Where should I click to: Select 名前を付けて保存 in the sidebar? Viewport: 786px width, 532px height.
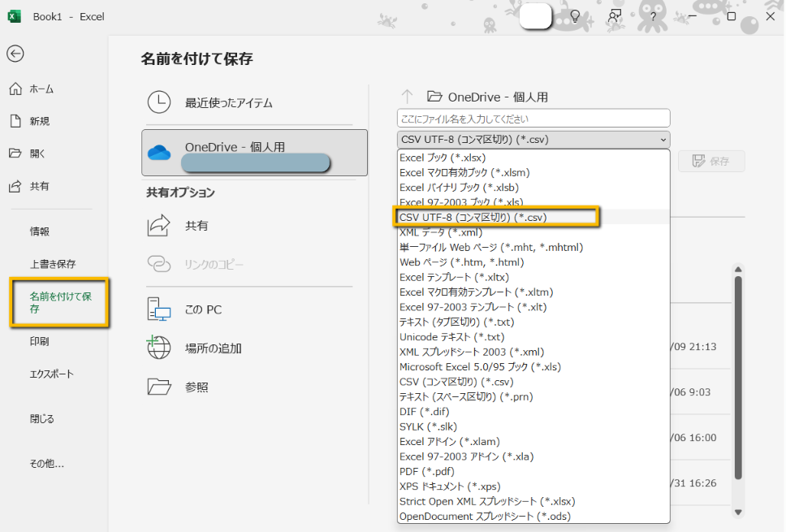pyautogui.click(x=60, y=302)
